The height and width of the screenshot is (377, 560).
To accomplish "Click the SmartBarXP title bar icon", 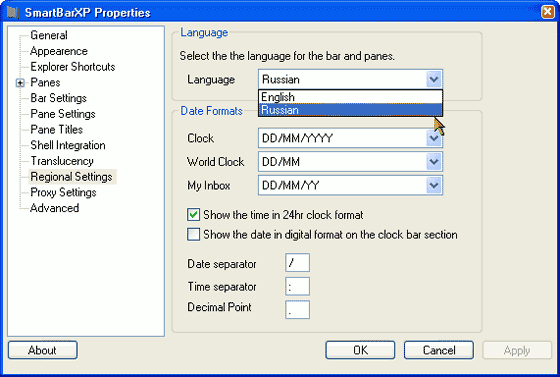I will (13, 12).
